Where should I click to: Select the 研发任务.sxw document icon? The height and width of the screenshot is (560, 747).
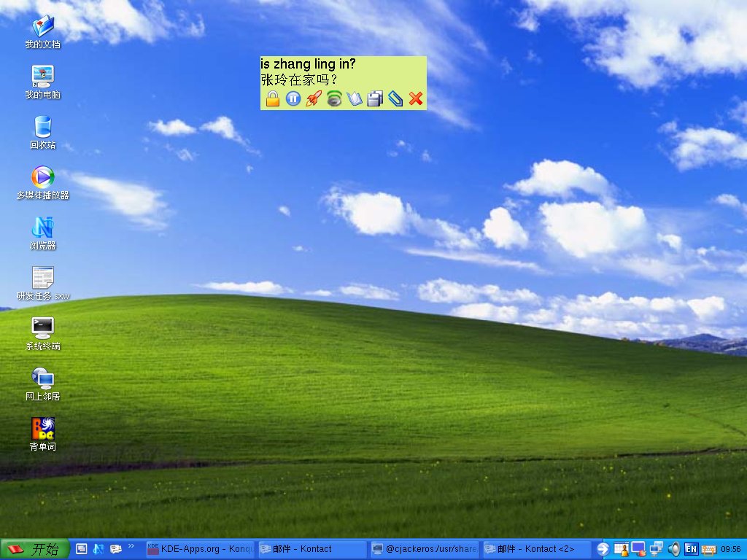[43, 284]
